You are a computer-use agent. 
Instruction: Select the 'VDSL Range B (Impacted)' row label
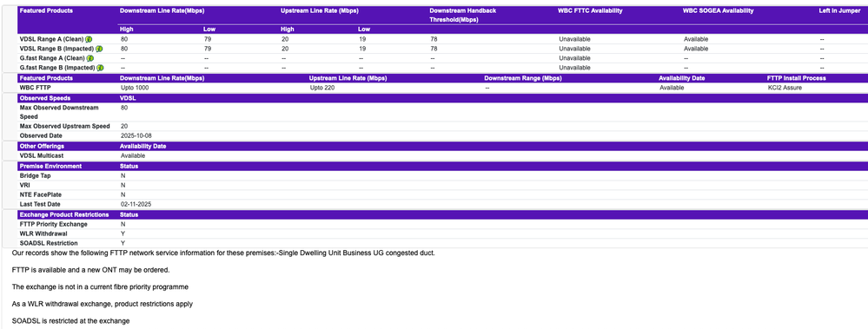[57, 49]
